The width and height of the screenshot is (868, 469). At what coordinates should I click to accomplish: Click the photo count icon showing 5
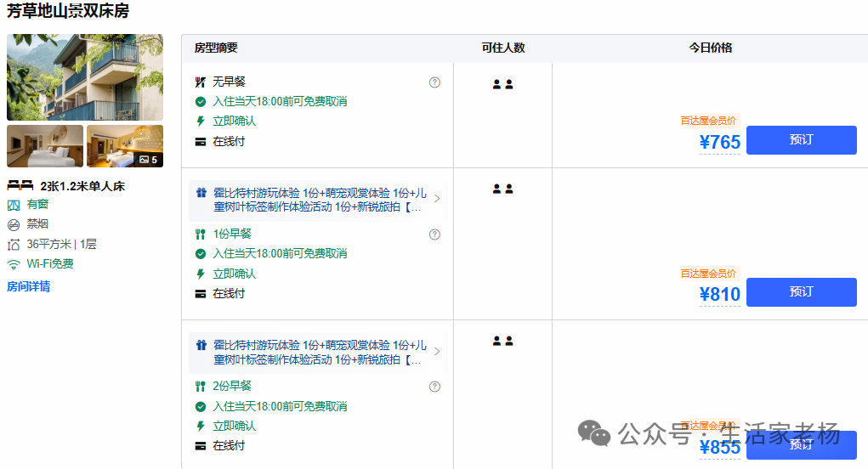144,160
